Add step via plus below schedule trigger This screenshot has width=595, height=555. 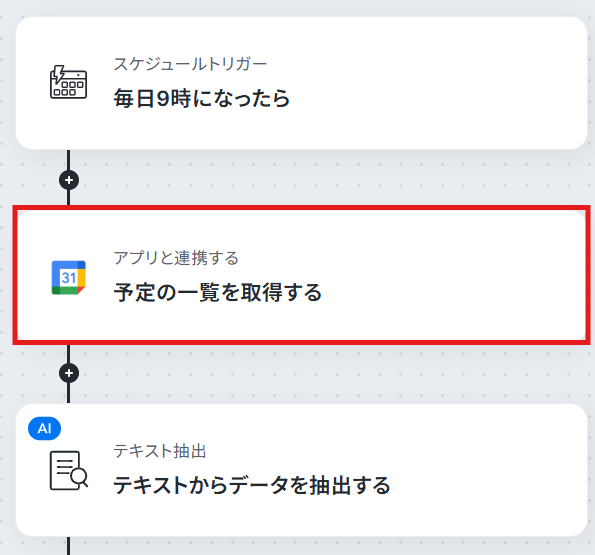pos(69,180)
